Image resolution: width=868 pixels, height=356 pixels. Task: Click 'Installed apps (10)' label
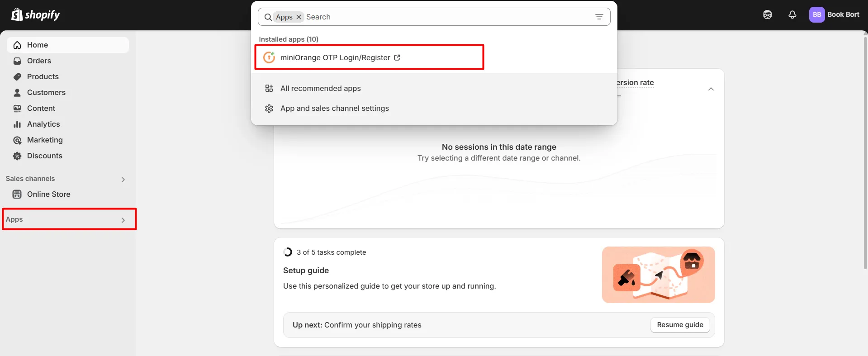point(289,39)
